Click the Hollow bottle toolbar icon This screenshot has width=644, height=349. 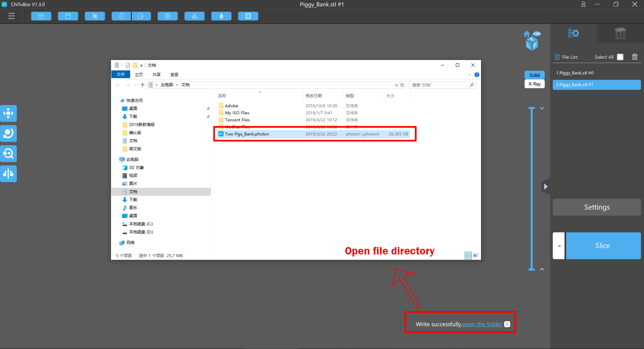(x=221, y=16)
